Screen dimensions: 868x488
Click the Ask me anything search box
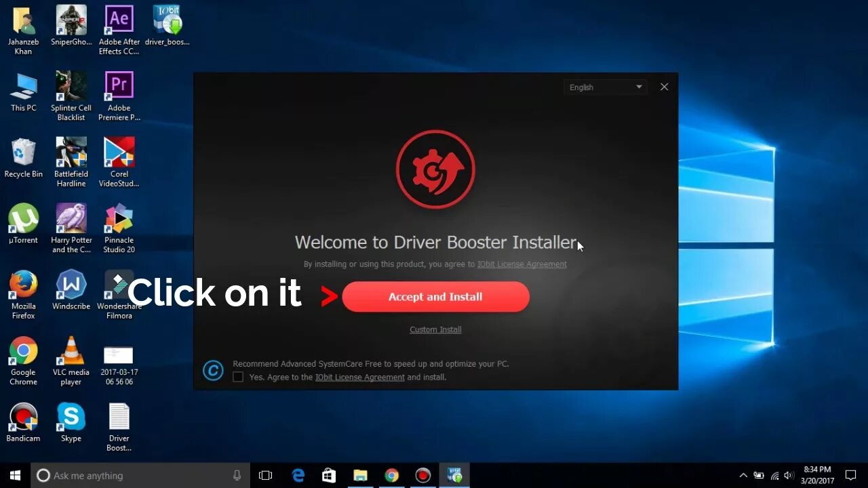click(140, 475)
